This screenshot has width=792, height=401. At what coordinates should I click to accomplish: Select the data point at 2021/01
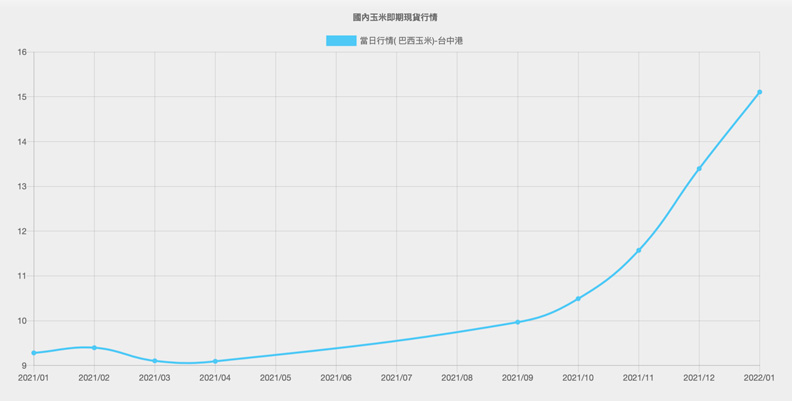coord(34,353)
